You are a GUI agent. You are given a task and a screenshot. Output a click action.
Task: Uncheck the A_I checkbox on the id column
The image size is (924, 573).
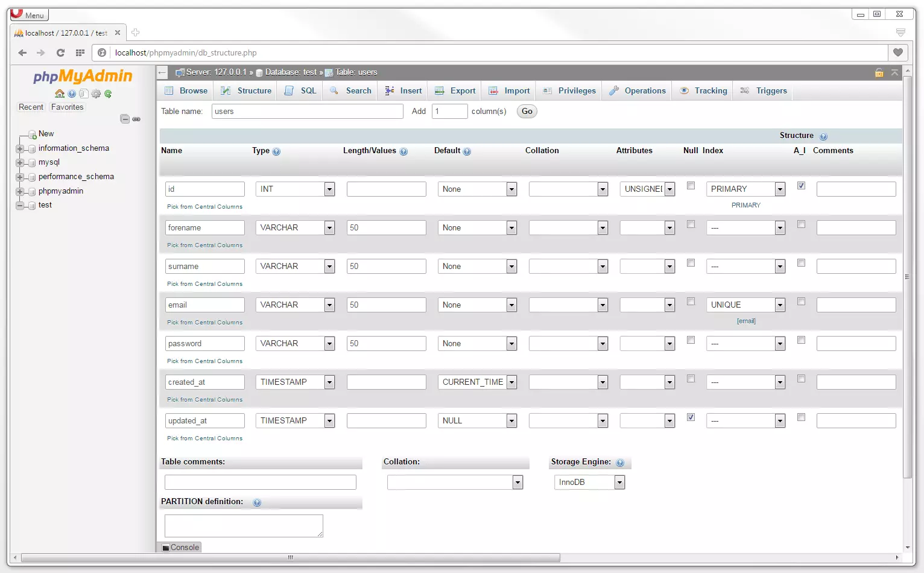(801, 186)
